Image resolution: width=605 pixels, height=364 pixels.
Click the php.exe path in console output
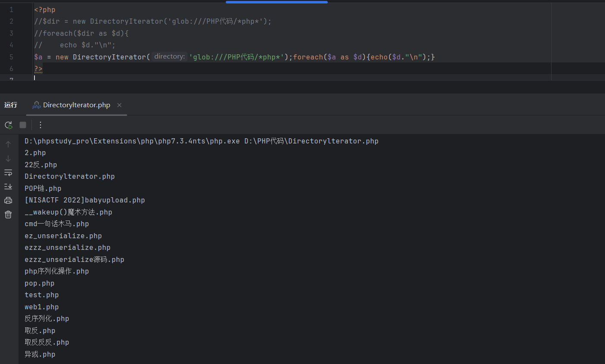click(x=132, y=141)
